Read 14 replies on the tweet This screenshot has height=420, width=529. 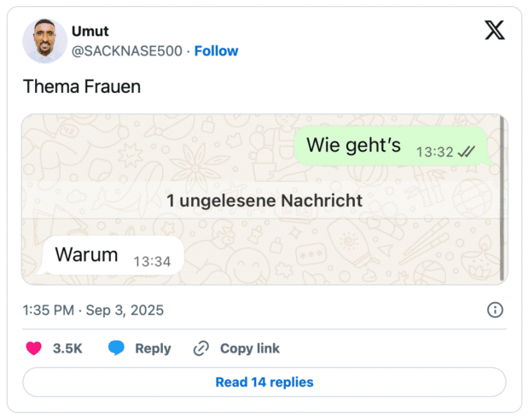click(264, 382)
